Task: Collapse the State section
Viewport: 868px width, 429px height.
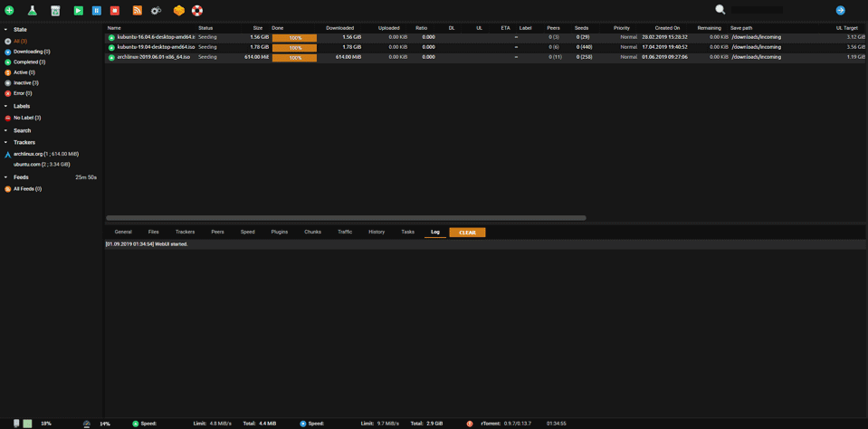Action: (6, 30)
